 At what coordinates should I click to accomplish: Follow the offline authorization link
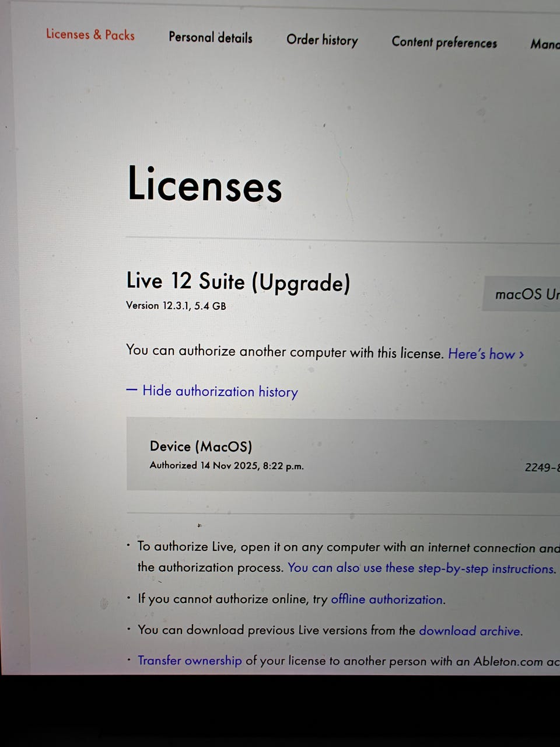pos(387,599)
